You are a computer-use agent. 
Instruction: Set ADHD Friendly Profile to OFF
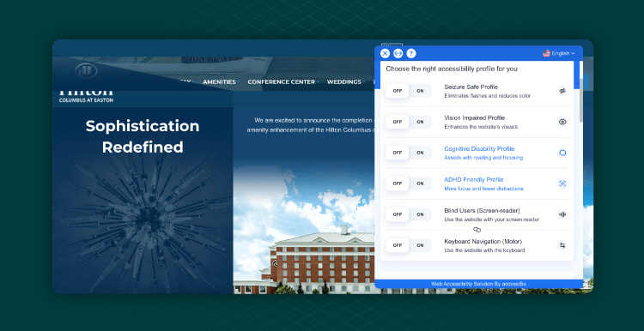(x=398, y=184)
